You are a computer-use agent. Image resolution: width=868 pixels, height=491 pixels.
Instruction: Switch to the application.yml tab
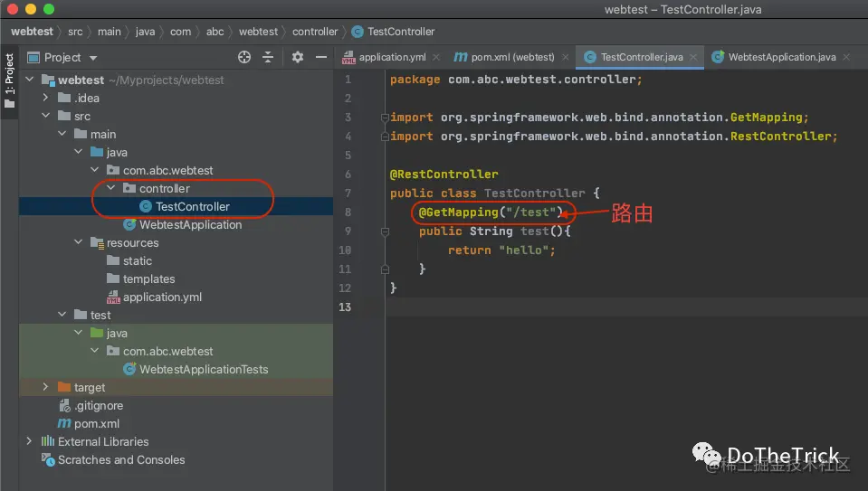click(384, 57)
